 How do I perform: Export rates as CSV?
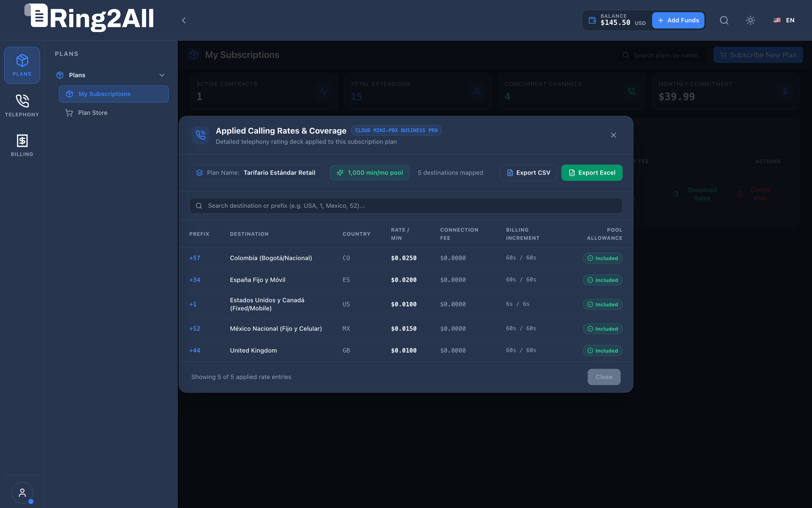coord(529,173)
